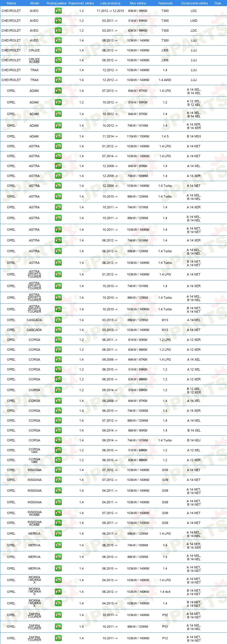This screenshot has width=227, height=644.
Task: Click the petrol icon in Corsa 66kW / 90KM row
Action: 58,430
